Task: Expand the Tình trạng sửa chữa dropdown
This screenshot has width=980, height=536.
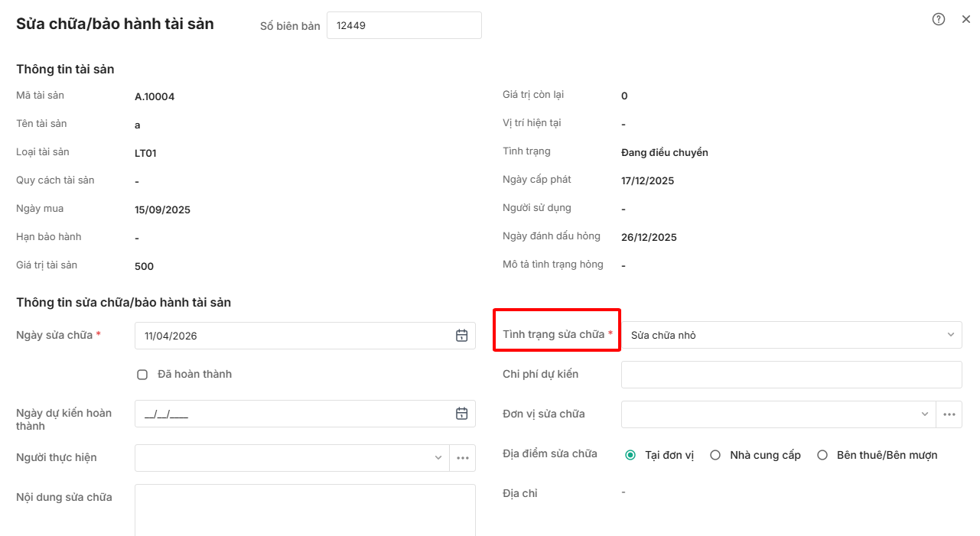Action: 950,335
